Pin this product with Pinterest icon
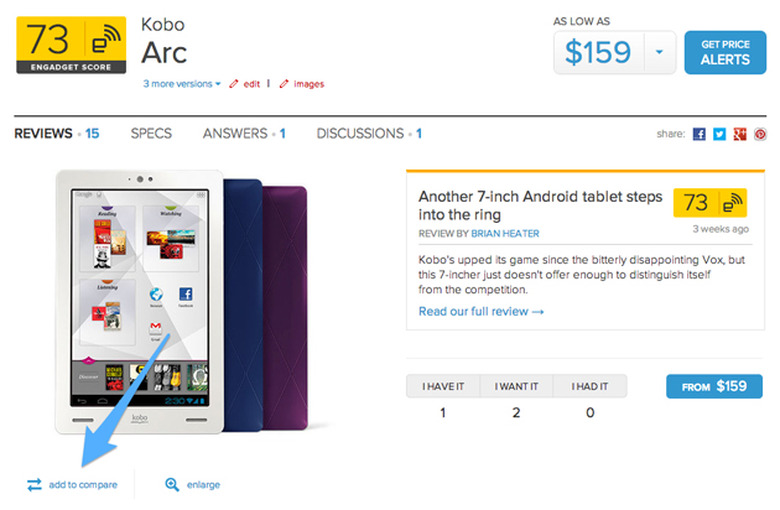The width and height of the screenshot is (780, 510). tap(760, 134)
